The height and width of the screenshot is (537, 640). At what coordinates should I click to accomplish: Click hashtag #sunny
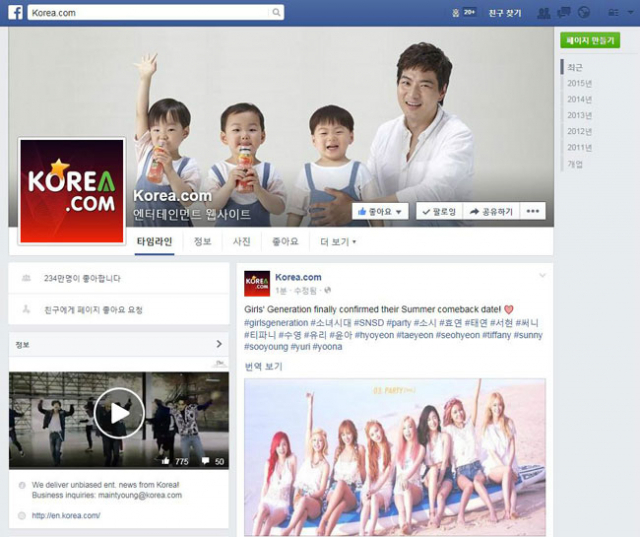[528, 335]
